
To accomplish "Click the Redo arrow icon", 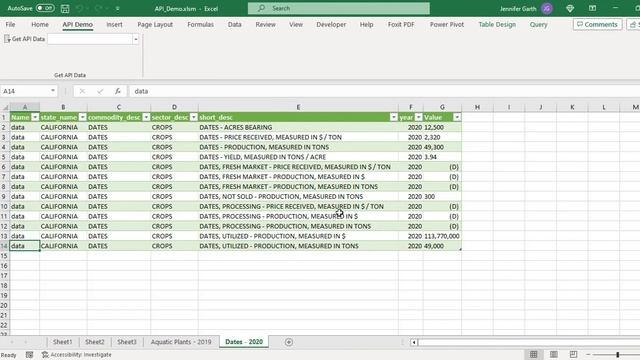I will click(98, 8).
